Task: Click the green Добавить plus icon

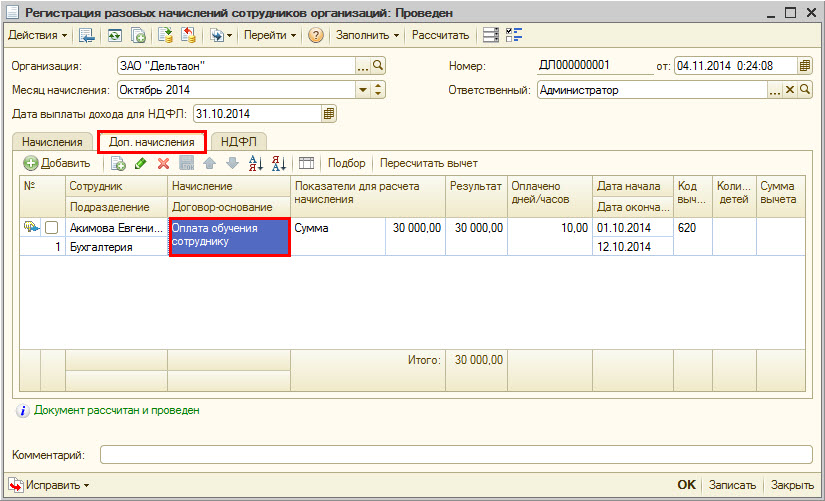Action: point(31,164)
